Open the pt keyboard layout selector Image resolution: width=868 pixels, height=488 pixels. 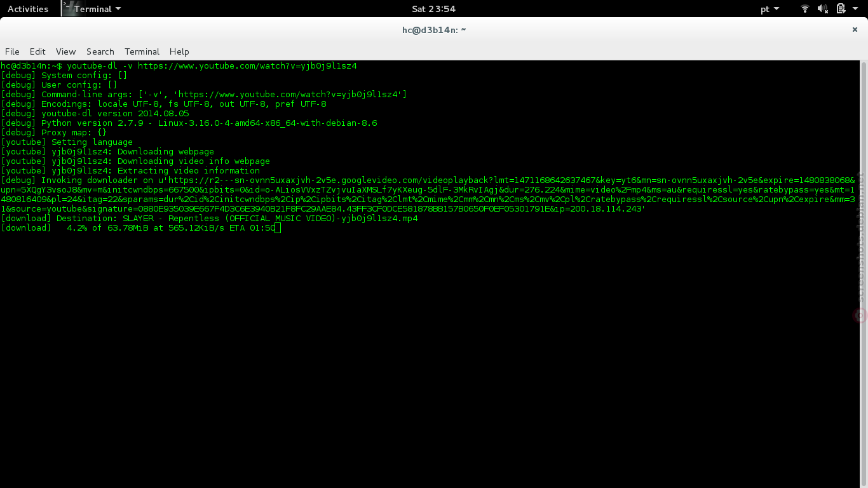pos(770,9)
